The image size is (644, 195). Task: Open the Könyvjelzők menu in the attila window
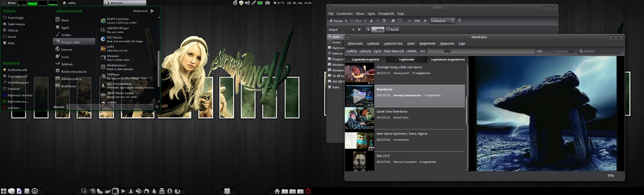coord(386,14)
